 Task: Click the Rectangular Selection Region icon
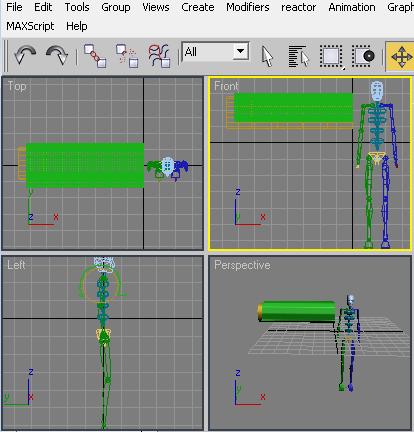[x=331, y=56]
